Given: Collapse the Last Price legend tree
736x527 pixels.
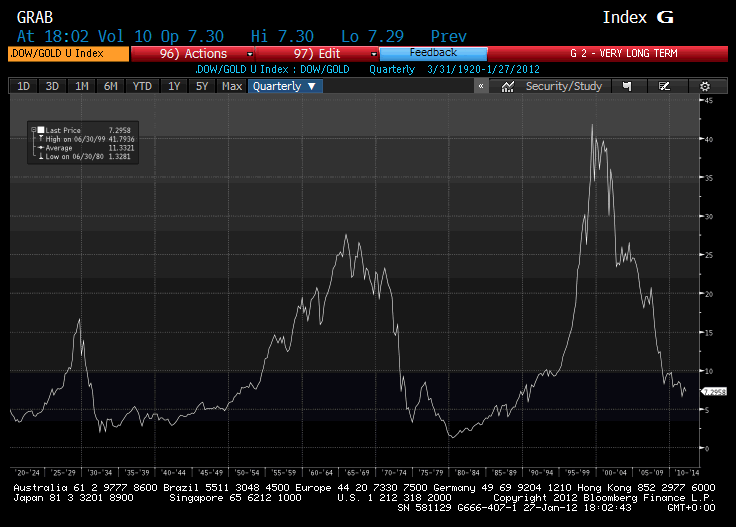Looking at the screenshot, I should click(x=33, y=131).
